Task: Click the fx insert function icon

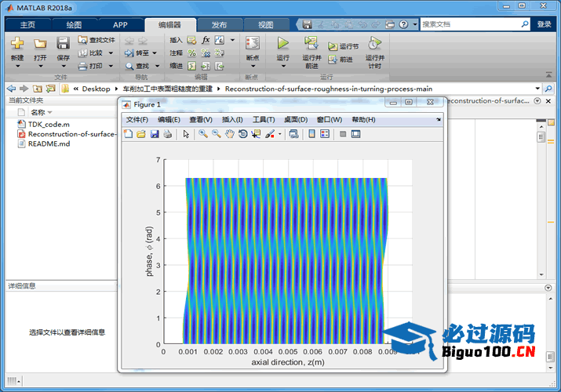Action: (206, 40)
